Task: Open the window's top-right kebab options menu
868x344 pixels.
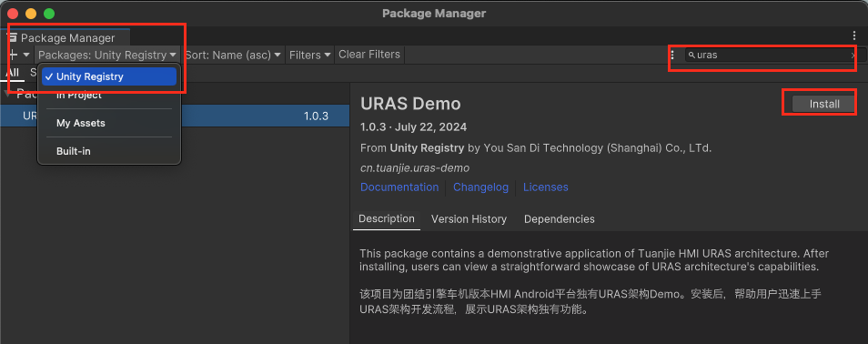Action: pyautogui.click(x=854, y=35)
